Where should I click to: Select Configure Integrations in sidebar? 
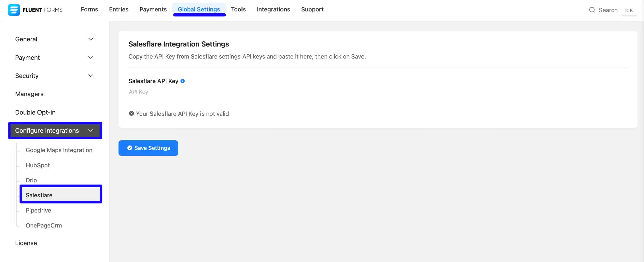[x=55, y=130]
